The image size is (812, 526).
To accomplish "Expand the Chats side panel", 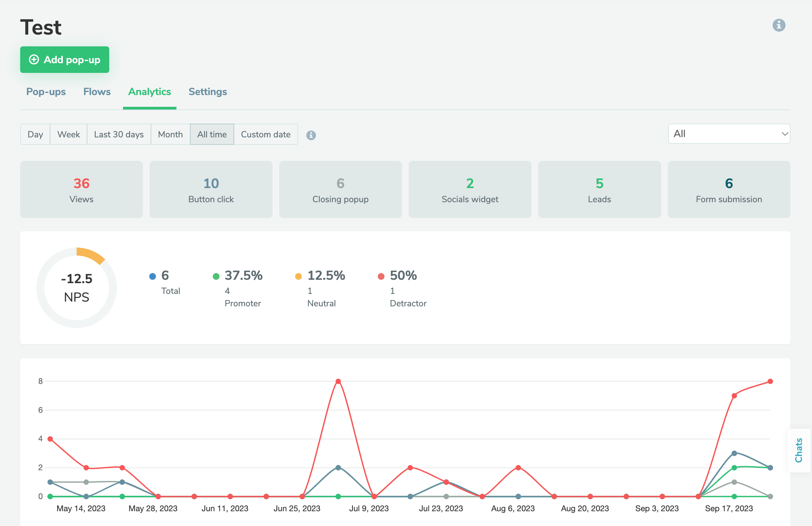I will tap(799, 451).
